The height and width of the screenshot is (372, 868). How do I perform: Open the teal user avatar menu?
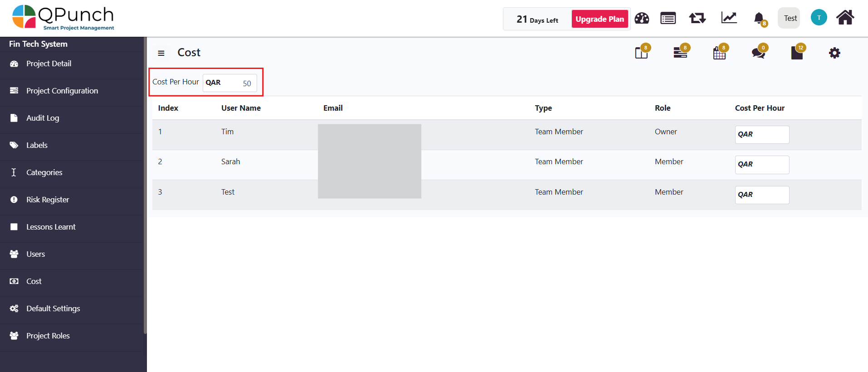coord(819,18)
